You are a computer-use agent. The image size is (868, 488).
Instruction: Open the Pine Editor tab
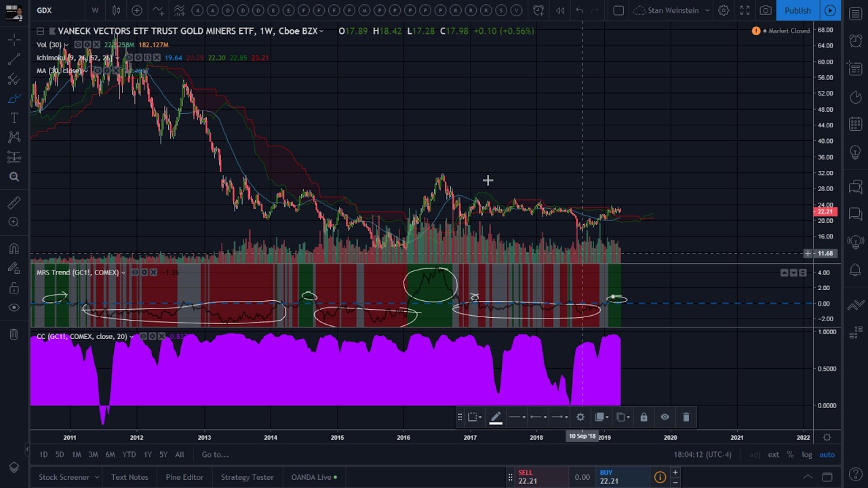coord(184,477)
